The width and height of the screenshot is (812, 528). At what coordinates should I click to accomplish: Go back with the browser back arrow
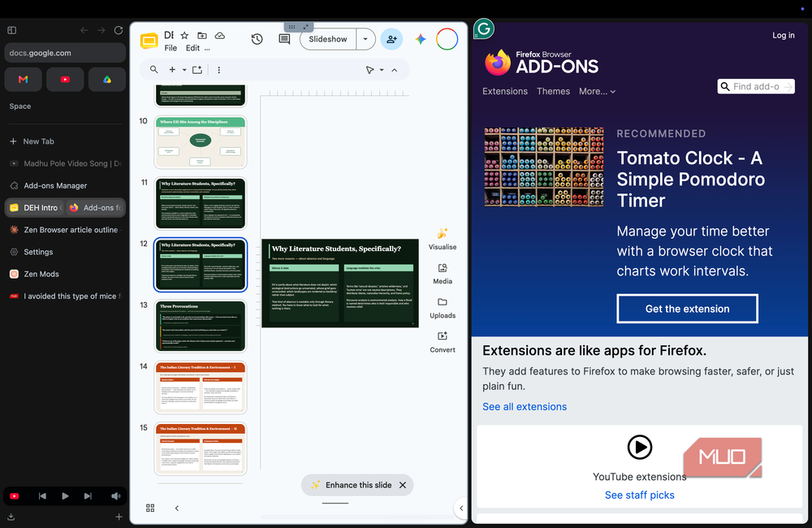click(84, 30)
